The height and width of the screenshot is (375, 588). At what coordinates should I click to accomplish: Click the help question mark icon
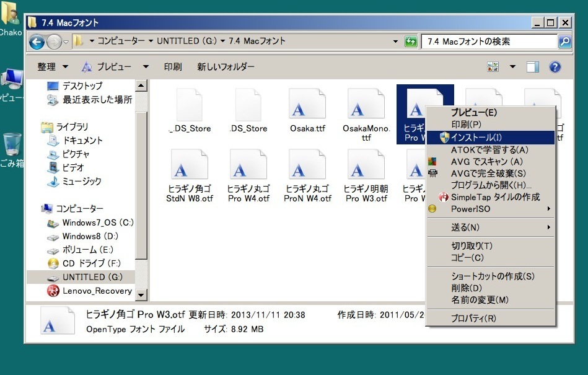[555, 67]
